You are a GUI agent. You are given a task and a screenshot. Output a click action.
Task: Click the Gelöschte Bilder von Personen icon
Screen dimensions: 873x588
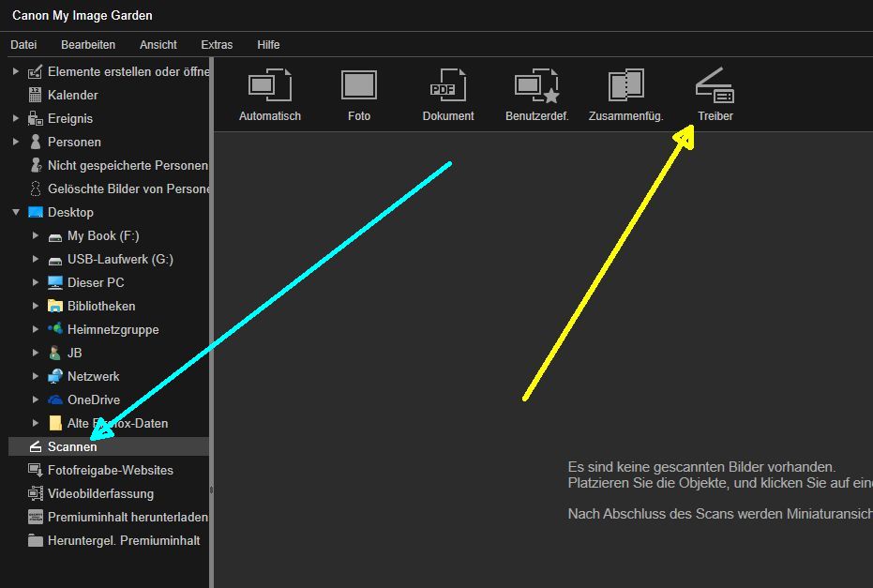(x=35, y=188)
